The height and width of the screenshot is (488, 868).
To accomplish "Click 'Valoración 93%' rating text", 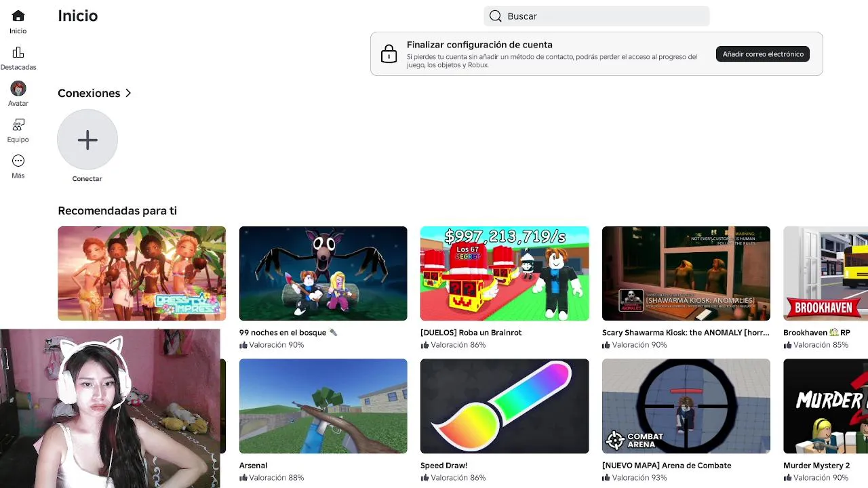I will [x=639, y=478].
